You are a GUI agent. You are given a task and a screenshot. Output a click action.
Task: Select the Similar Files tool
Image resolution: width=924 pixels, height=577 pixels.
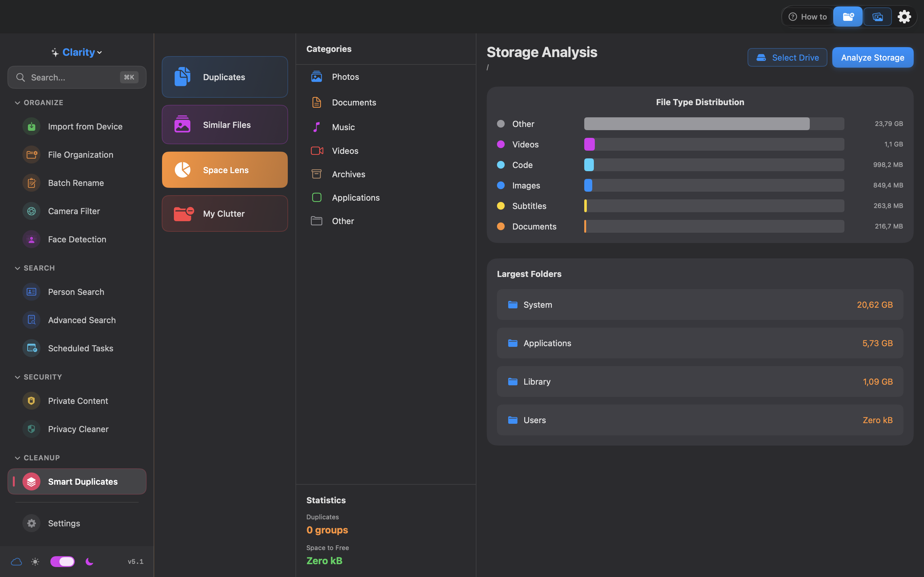[225, 124]
